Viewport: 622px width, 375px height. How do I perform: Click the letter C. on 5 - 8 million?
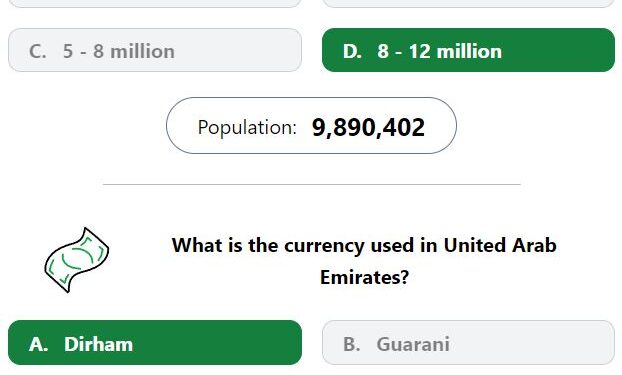tap(38, 51)
